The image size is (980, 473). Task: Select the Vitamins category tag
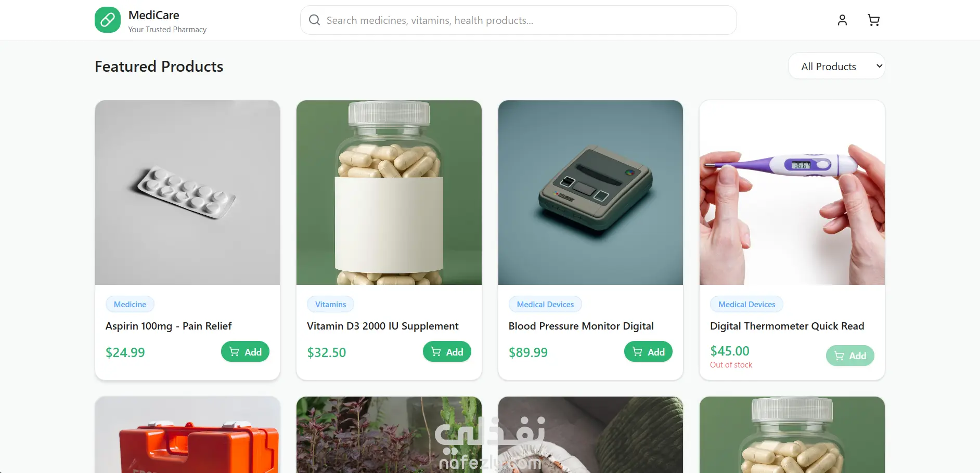(330, 305)
